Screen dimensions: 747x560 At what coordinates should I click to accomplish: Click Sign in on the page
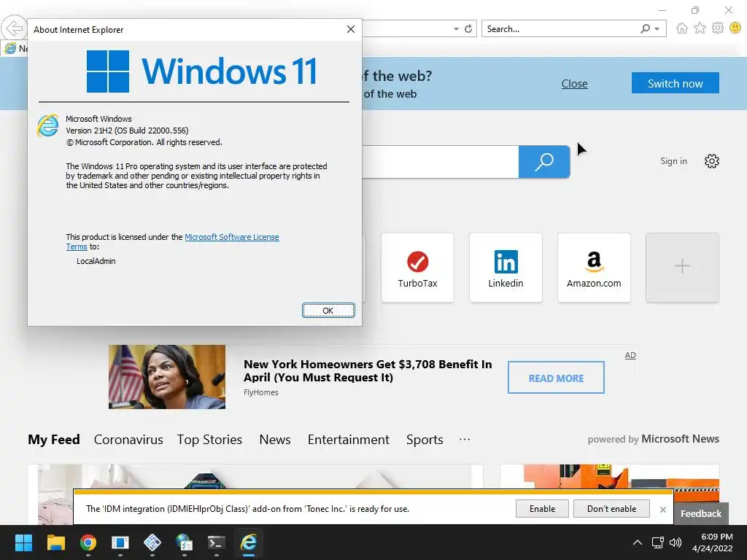tap(673, 161)
